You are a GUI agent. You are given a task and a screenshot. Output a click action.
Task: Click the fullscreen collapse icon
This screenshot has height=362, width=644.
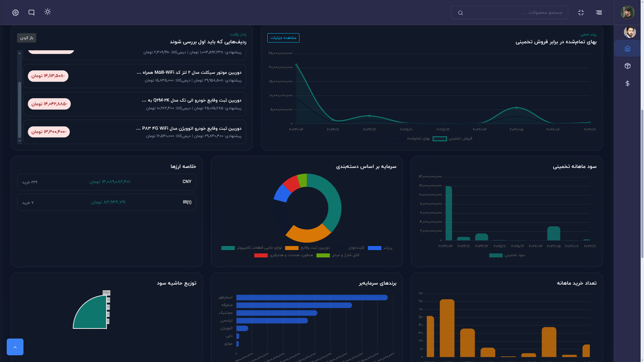point(581,12)
